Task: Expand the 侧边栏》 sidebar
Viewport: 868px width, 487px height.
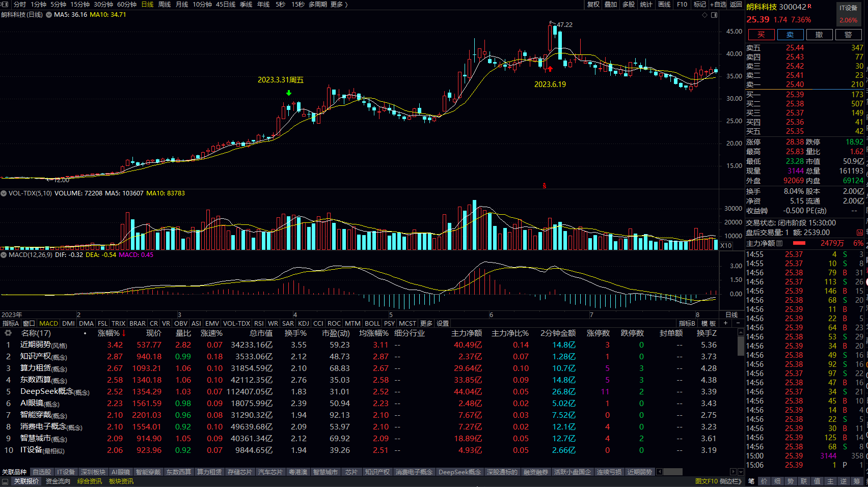Action: 730,481
